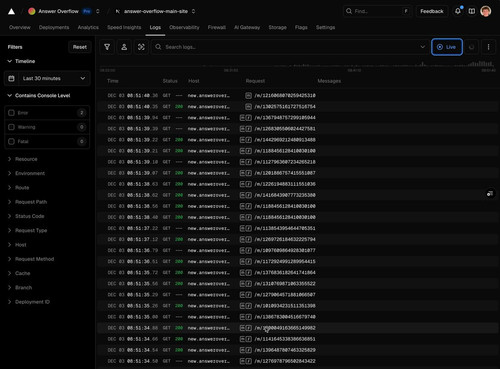Switch to the Analytics tab
Viewport: 500px width, 369px height.
coord(88,27)
